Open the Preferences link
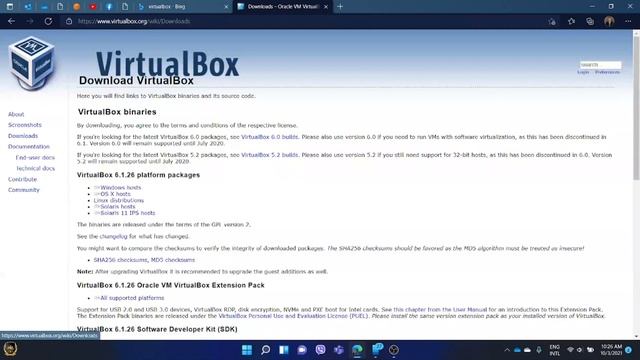The width and height of the screenshot is (640, 360). coord(607,72)
